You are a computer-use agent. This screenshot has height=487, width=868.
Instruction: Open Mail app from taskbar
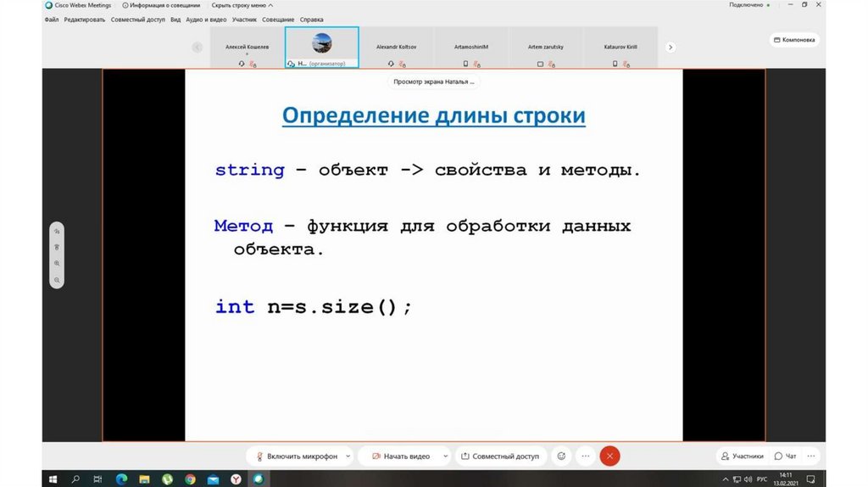pos(213,479)
